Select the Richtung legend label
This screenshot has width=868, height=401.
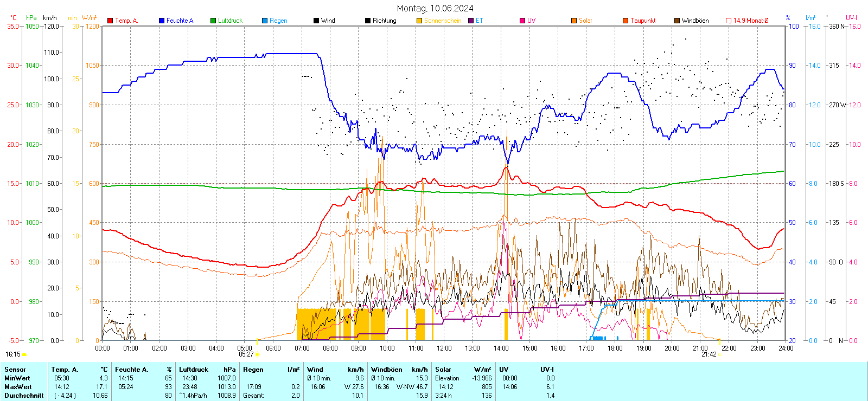[x=384, y=21]
